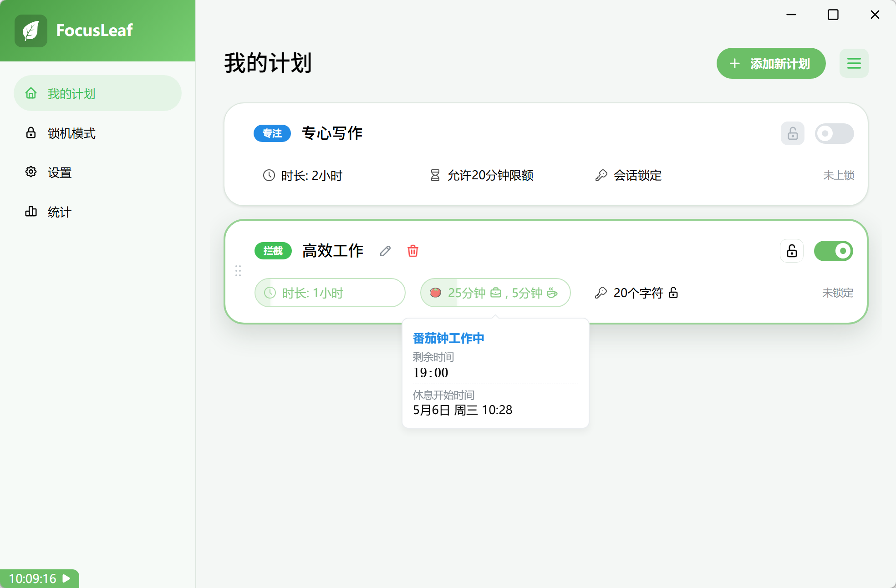The height and width of the screenshot is (588, 896).
Task: Select the 专心写作 plan title
Action: 332,133
